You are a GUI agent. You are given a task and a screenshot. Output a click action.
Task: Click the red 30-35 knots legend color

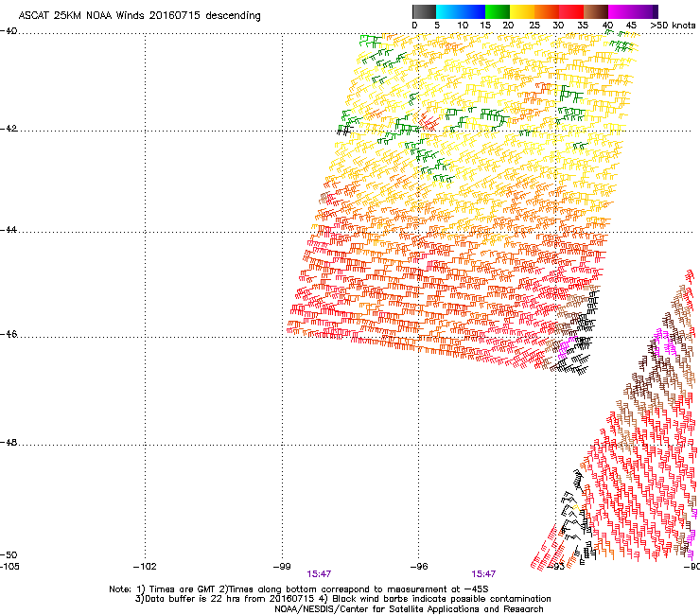click(x=571, y=11)
